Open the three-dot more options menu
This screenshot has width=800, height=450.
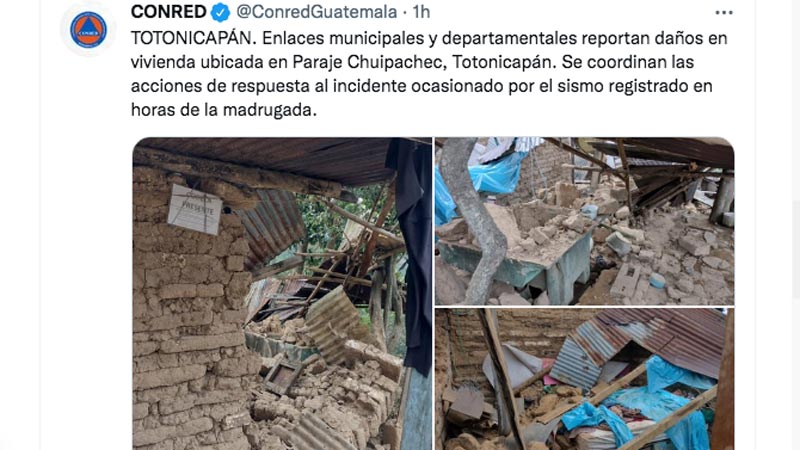tap(723, 13)
